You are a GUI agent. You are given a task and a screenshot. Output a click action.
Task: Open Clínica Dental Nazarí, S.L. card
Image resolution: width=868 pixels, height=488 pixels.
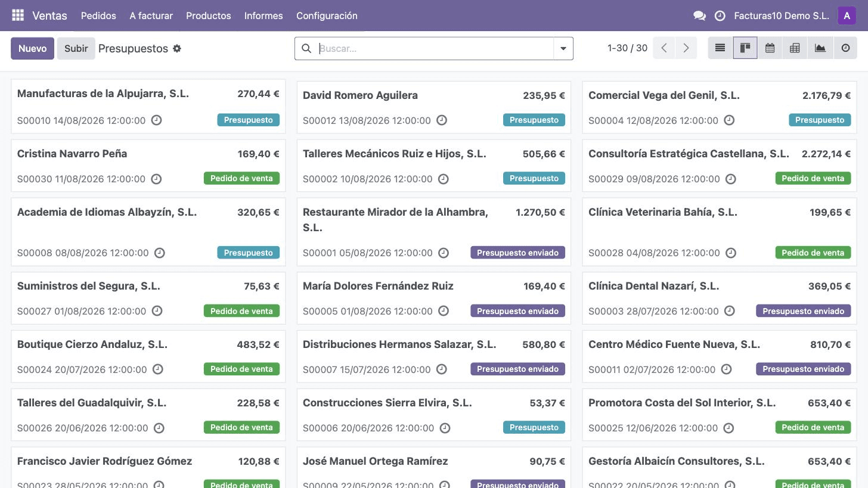[x=720, y=298]
